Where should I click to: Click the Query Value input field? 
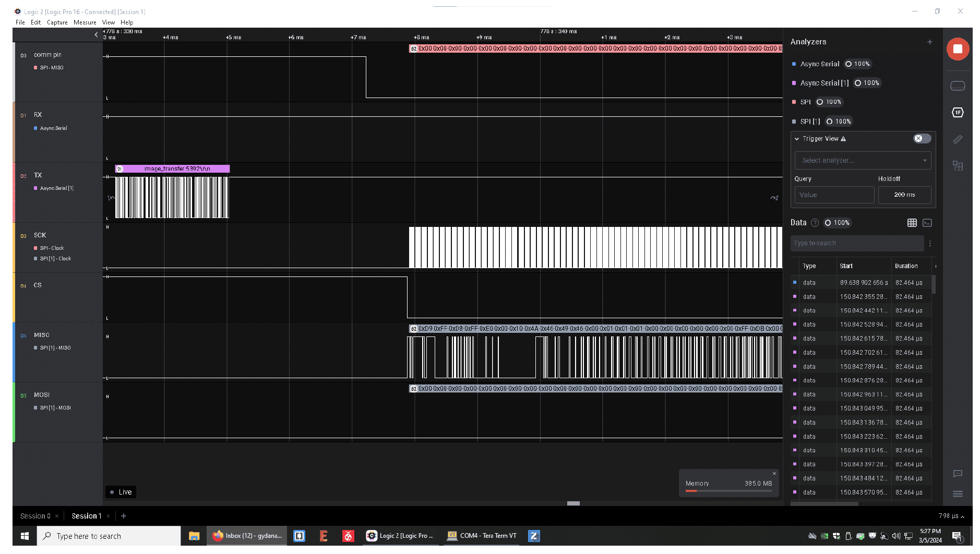point(834,195)
